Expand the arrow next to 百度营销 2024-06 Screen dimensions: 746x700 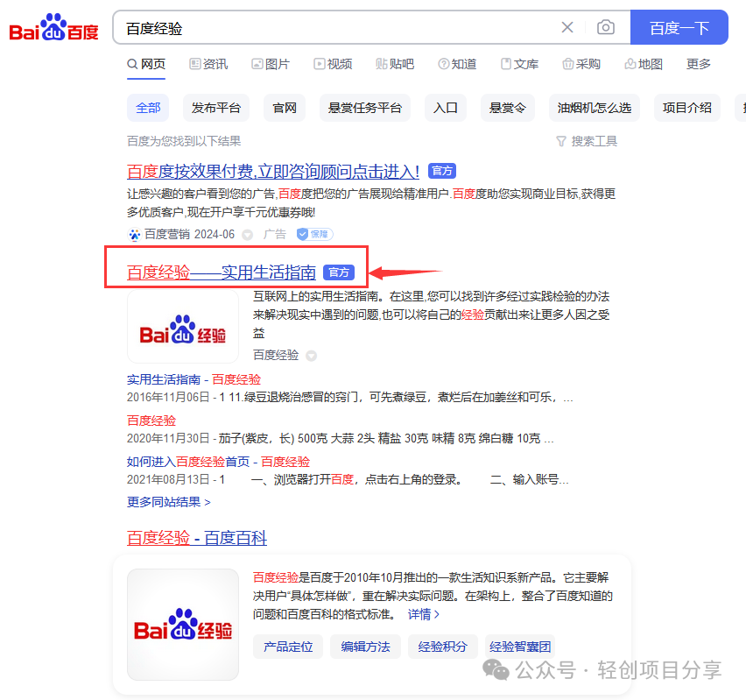pyautogui.click(x=247, y=235)
